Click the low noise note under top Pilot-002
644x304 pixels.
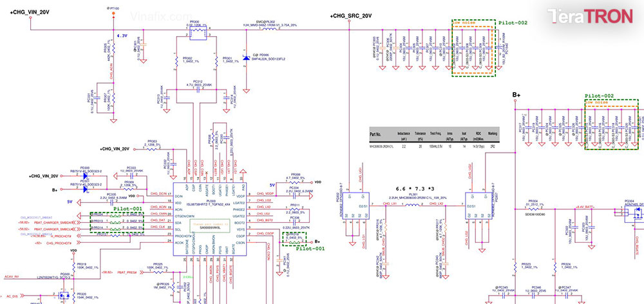(x=464, y=23)
